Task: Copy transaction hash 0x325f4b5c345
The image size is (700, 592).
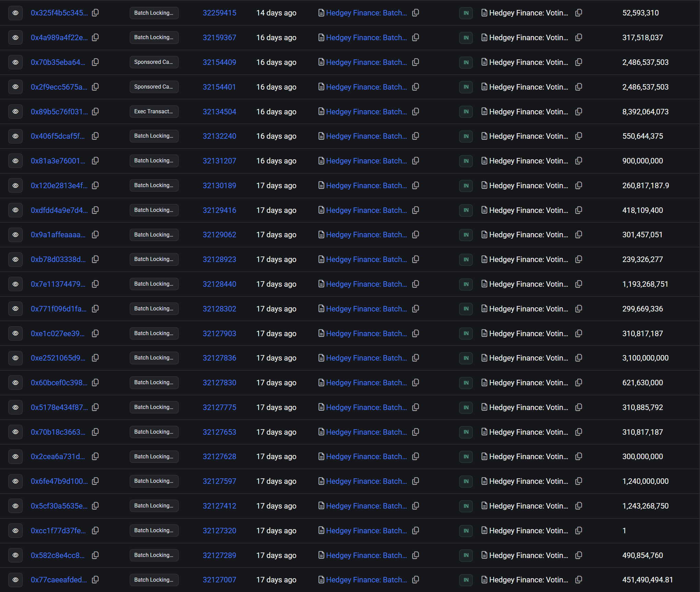Action: (95, 13)
